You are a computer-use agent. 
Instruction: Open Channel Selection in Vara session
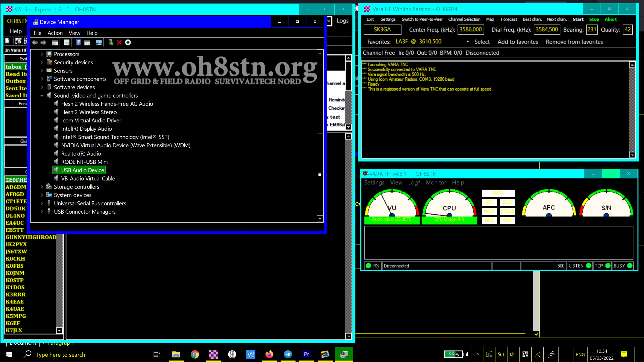click(x=464, y=19)
